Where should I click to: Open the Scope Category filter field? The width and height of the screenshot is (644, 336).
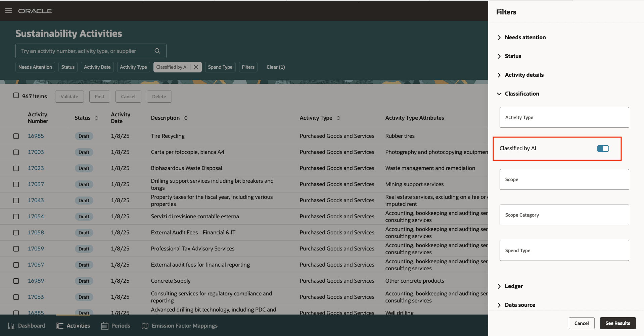tap(564, 215)
